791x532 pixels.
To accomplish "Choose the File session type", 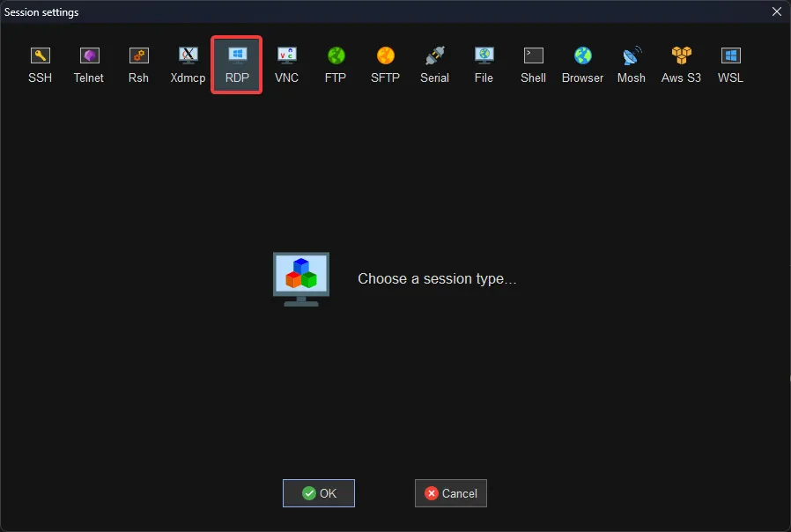I will (x=484, y=65).
